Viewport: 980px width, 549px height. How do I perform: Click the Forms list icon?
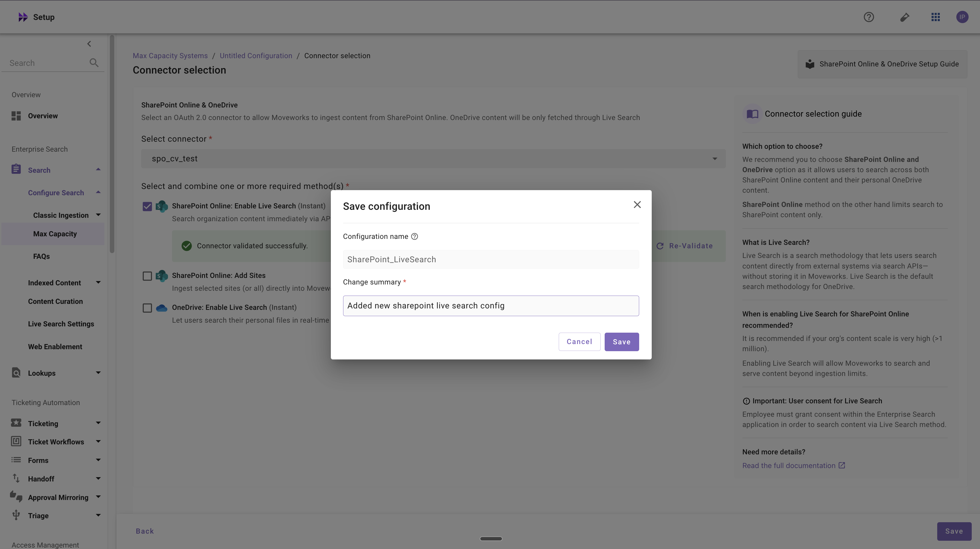[x=16, y=460]
